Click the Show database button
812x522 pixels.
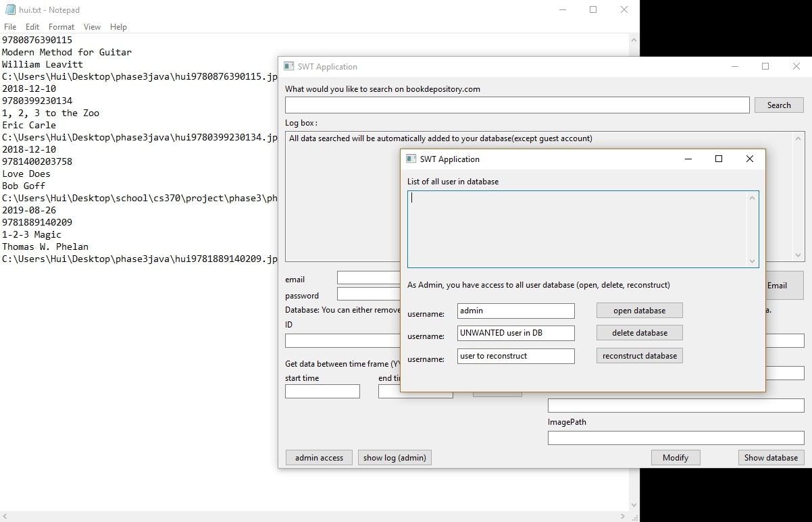(x=771, y=458)
